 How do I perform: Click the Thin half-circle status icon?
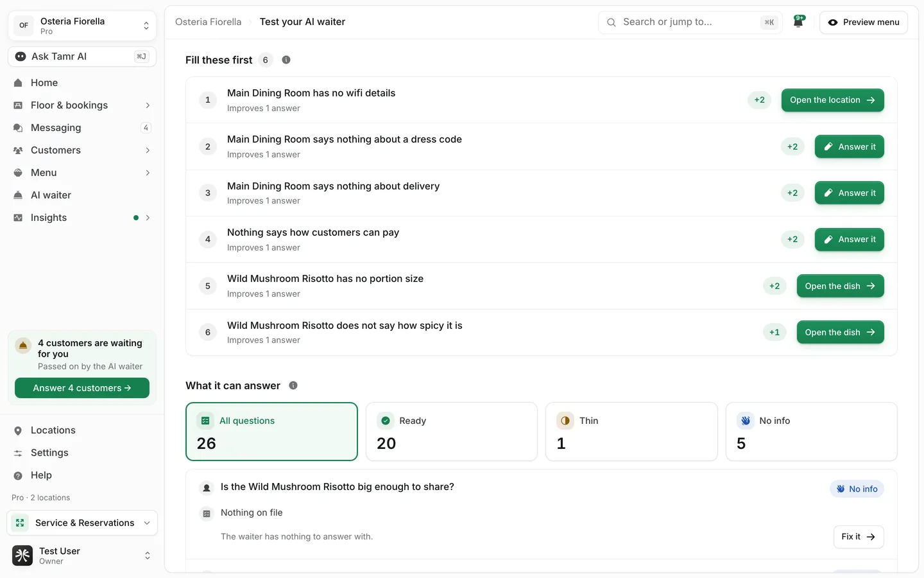(x=565, y=421)
